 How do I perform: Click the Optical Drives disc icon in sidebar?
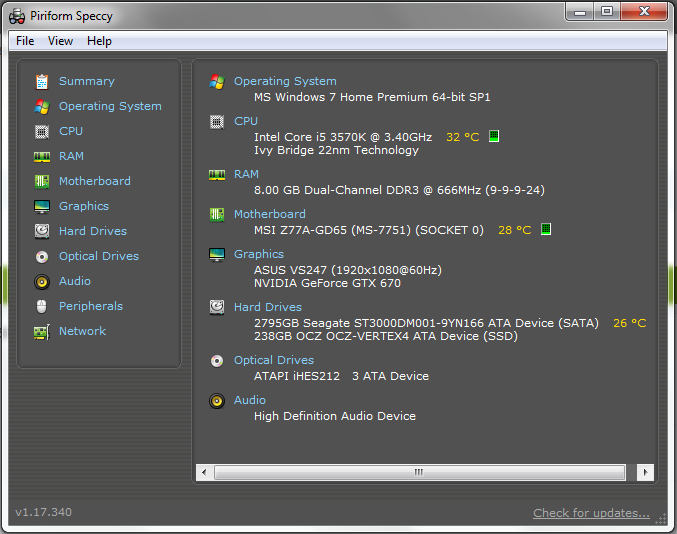coord(42,257)
